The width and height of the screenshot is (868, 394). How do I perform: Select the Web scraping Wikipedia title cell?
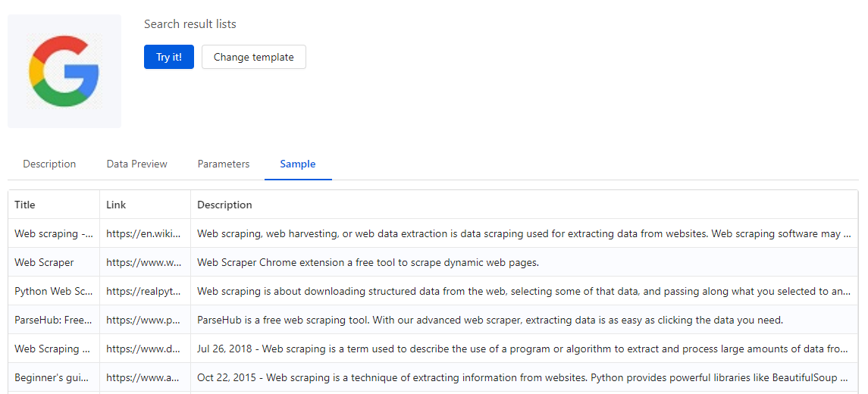53,233
